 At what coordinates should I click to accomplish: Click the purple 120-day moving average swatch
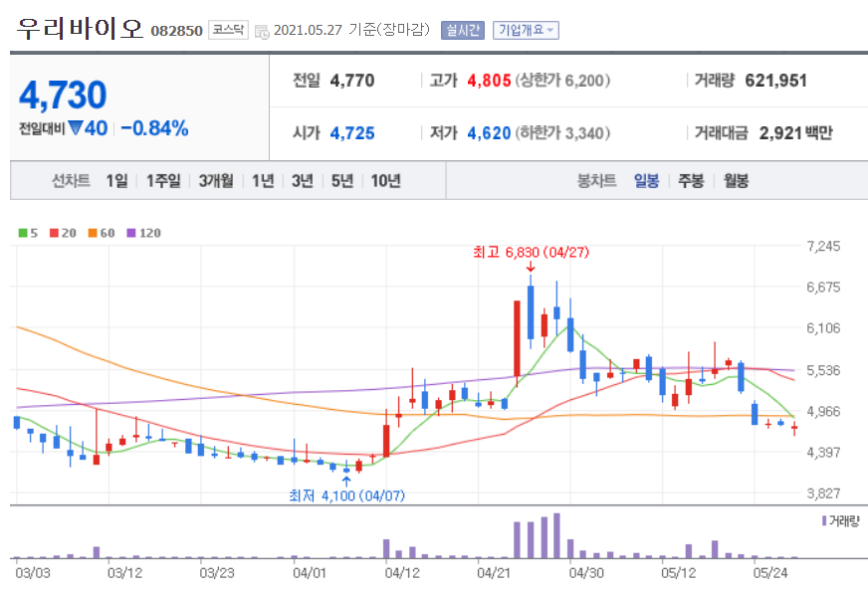(x=131, y=233)
